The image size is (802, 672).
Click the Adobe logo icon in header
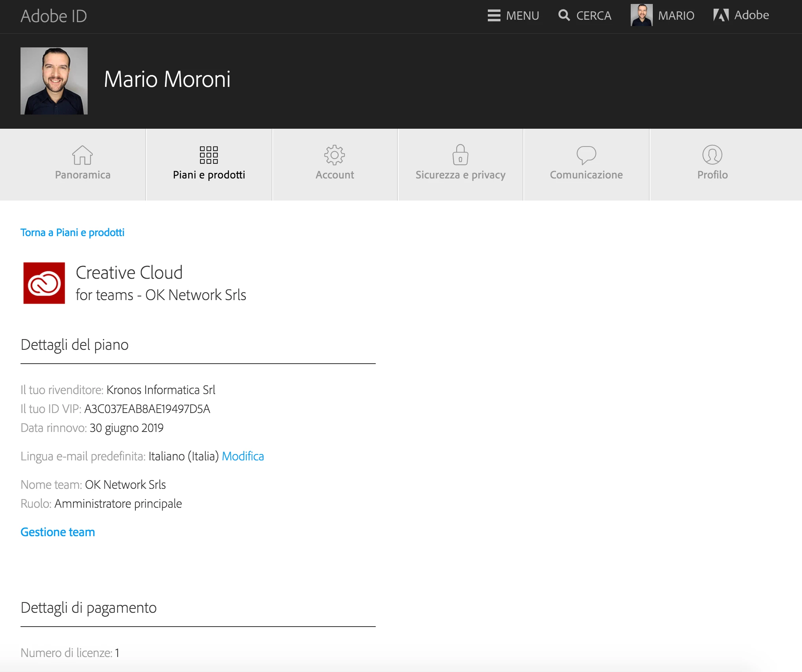721,15
